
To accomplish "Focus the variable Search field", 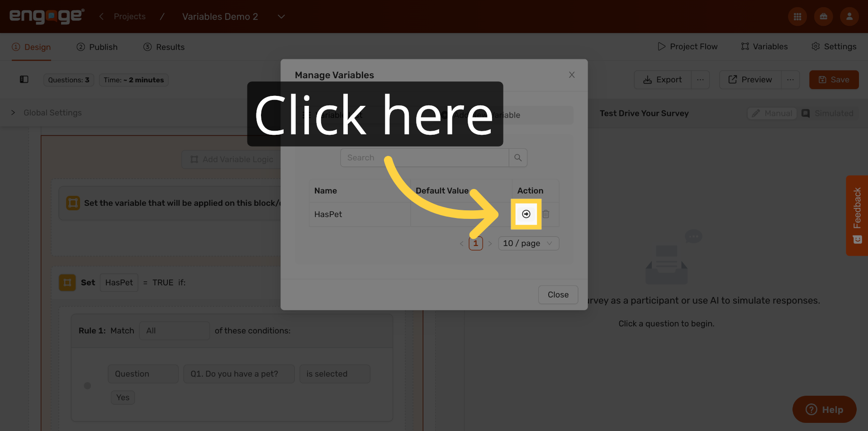I will (x=424, y=158).
